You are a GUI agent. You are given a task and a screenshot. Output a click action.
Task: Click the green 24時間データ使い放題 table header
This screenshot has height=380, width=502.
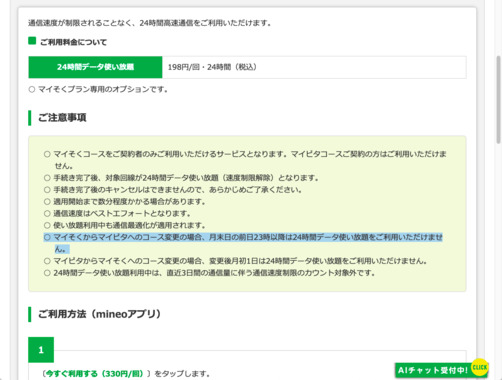click(x=95, y=67)
